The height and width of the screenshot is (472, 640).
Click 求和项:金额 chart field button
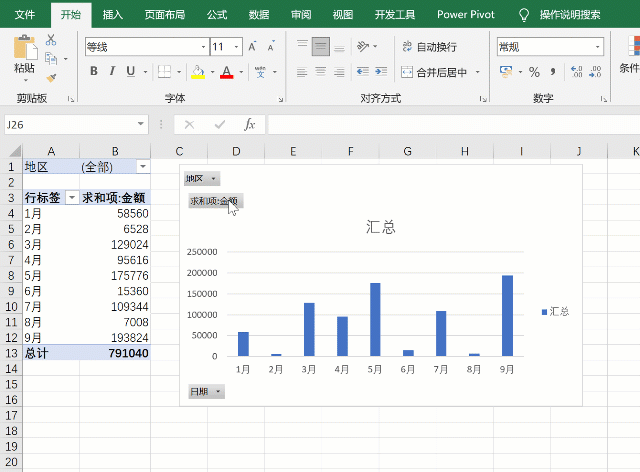216,200
